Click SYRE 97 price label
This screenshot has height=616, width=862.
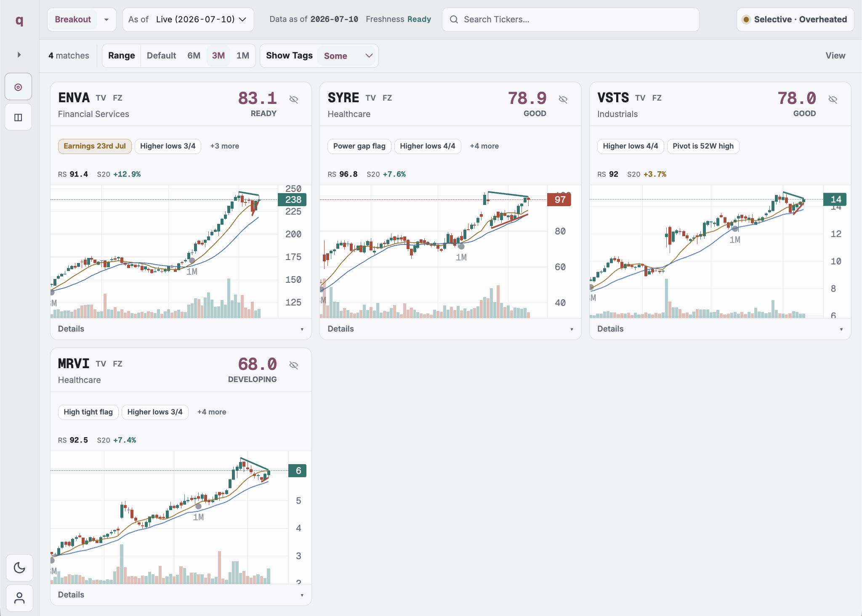(559, 199)
